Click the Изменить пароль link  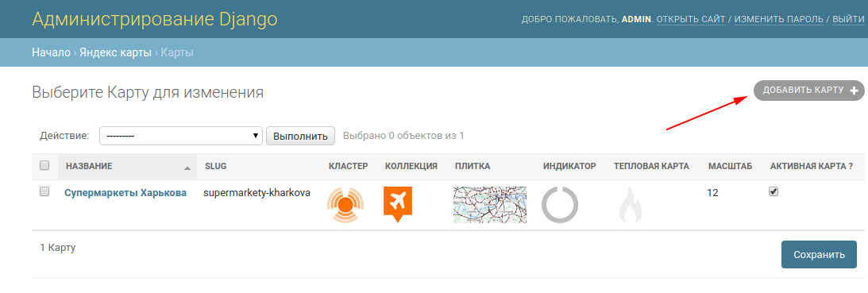(x=779, y=19)
